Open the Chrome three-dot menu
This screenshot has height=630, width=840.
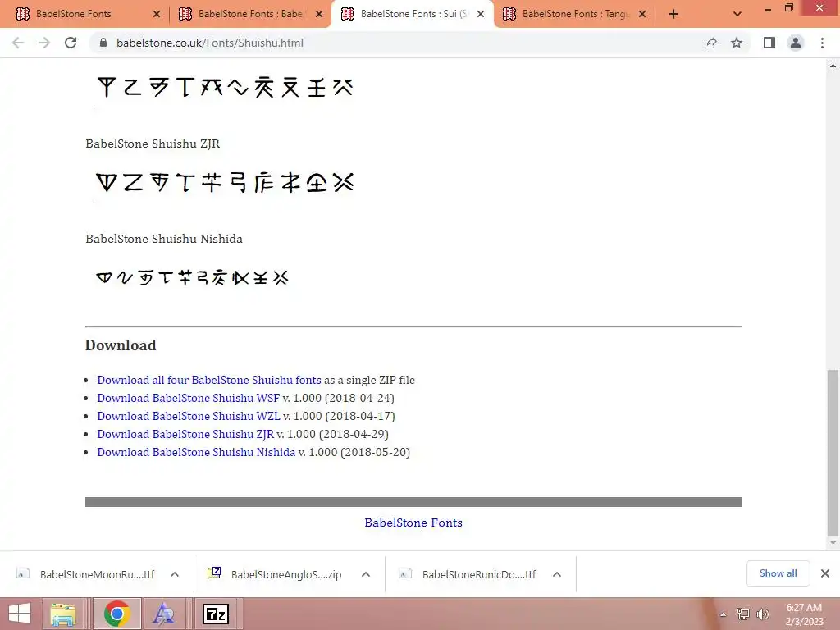822,43
